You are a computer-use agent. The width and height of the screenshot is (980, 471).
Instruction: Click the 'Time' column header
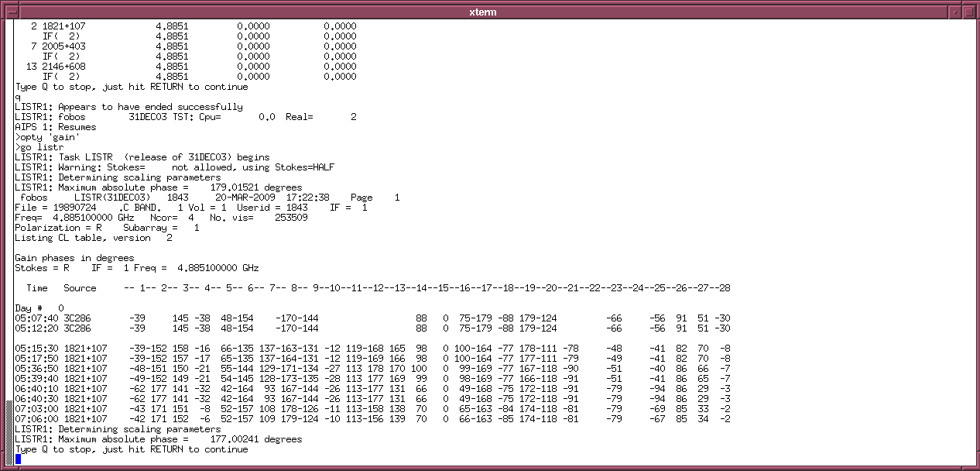pyautogui.click(x=36, y=288)
